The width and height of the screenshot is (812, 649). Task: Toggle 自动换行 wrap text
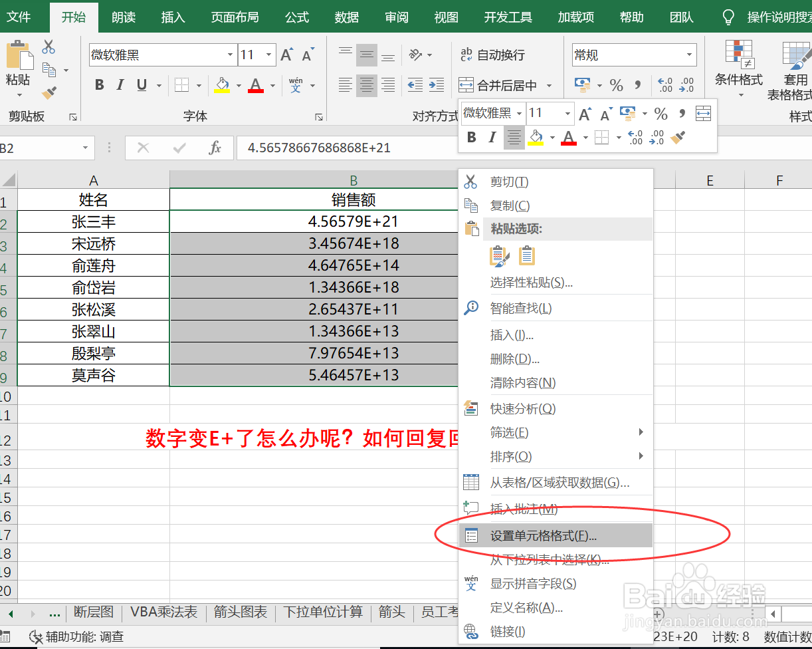click(x=492, y=55)
